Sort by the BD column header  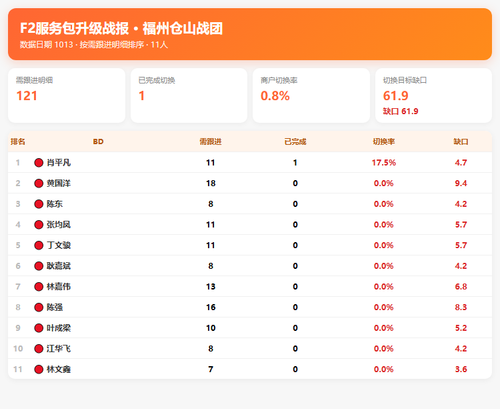pos(98,142)
